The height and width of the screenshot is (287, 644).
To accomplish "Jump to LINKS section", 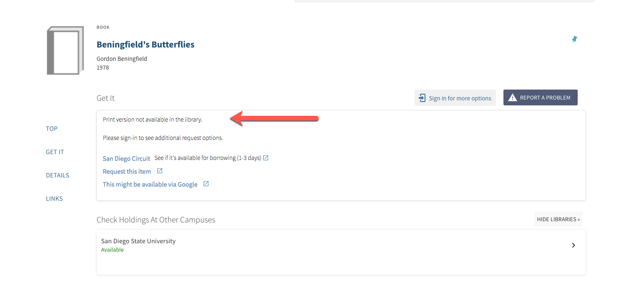I will coord(54,198).
